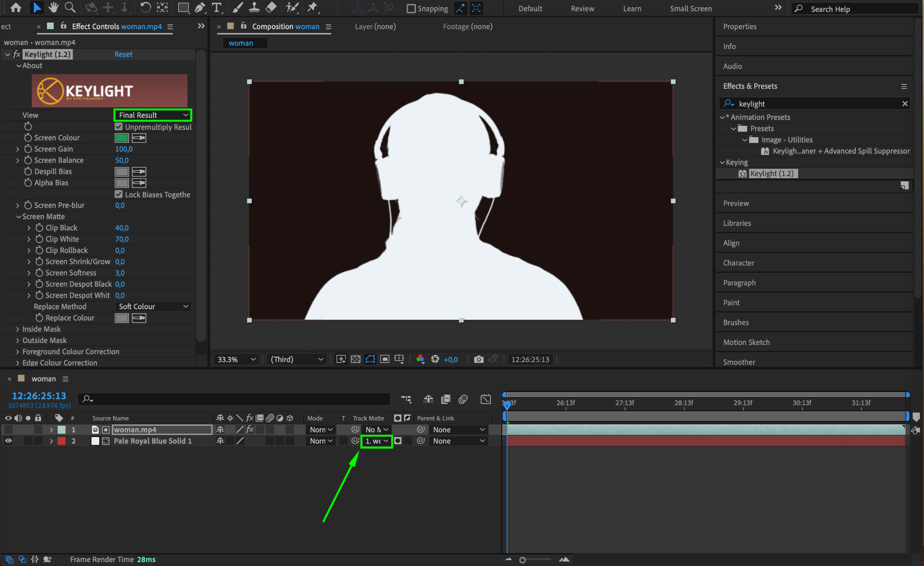The image size is (924, 566).
Task: Uncheck Lock Biases Together
Action: 119,194
